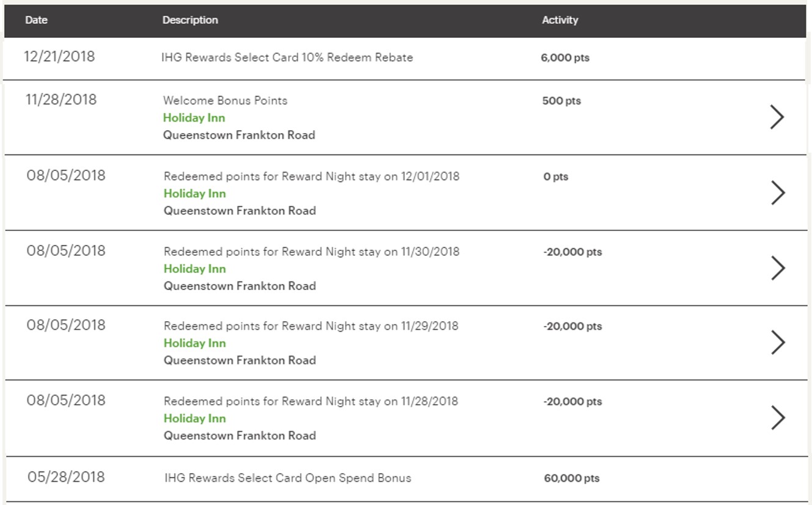Click the 500 pts activity value
812x505 pixels.
[561, 101]
